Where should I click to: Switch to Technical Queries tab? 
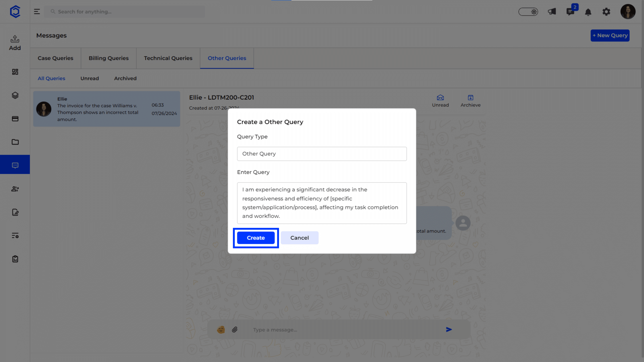(168, 58)
